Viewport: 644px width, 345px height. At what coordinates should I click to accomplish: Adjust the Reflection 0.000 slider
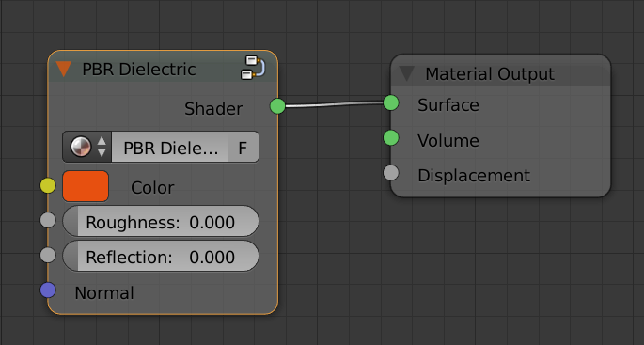click(x=161, y=256)
